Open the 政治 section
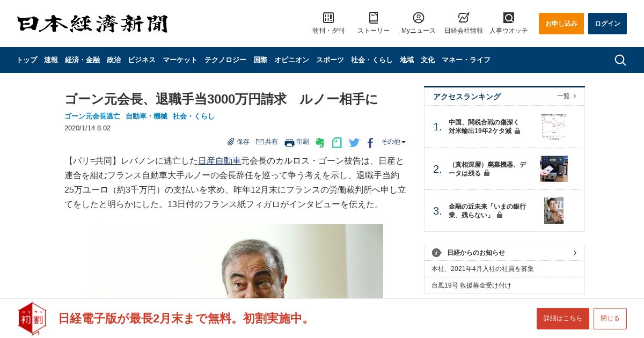Screen dimensions: 644x338 (114, 60)
